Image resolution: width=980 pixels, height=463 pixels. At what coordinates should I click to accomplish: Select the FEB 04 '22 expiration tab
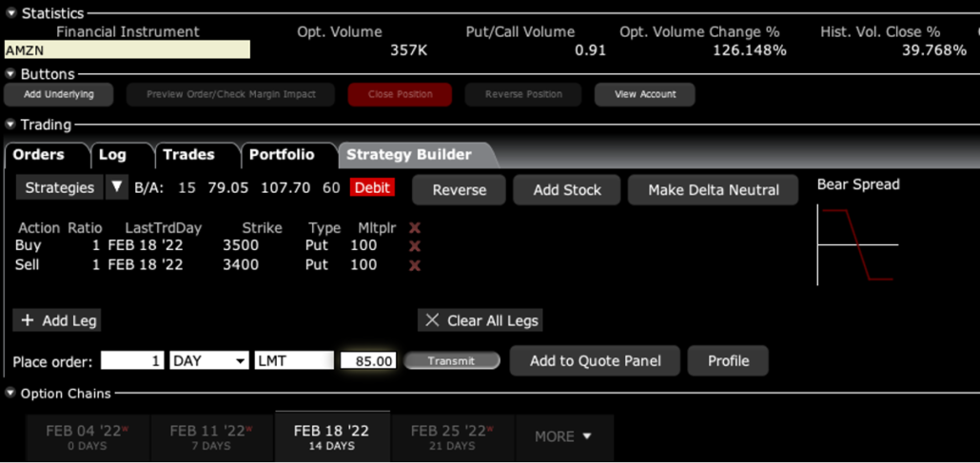tap(87, 437)
